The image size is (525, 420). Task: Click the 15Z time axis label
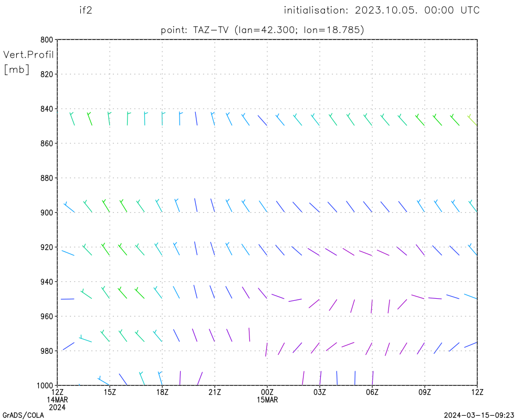(x=110, y=392)
